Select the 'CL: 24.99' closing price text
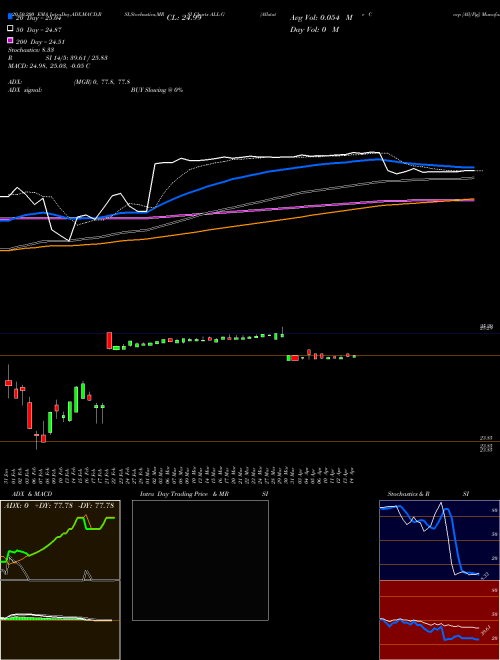This screenshot has width=500, height=660. pyautogui.click(x=184, y=18)
